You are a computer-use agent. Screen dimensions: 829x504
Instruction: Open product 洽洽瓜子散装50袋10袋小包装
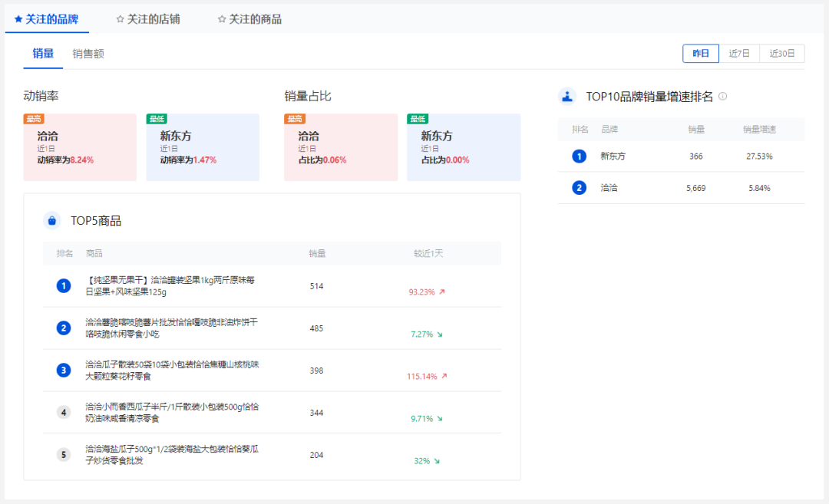click(173, 371)
